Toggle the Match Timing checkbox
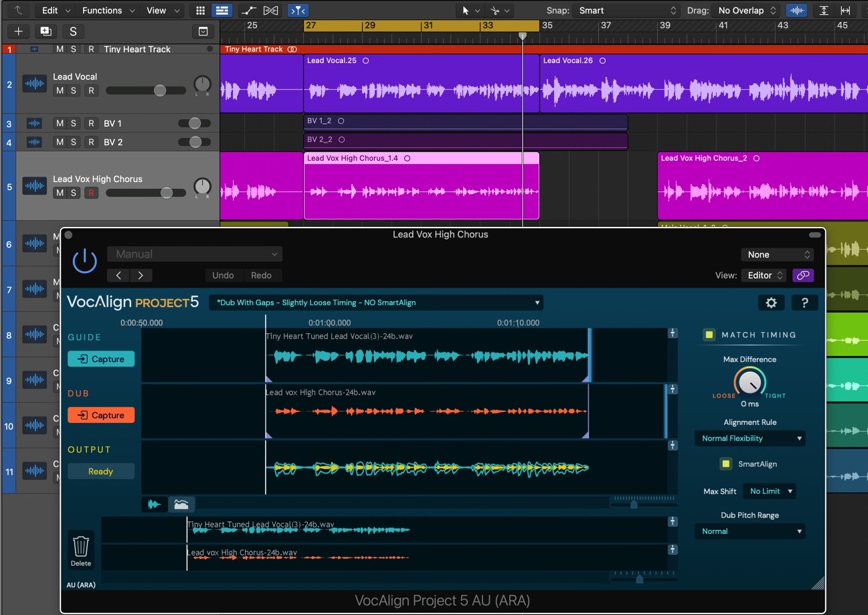Viewport: 868px width, 615px height. pos(709,335)
